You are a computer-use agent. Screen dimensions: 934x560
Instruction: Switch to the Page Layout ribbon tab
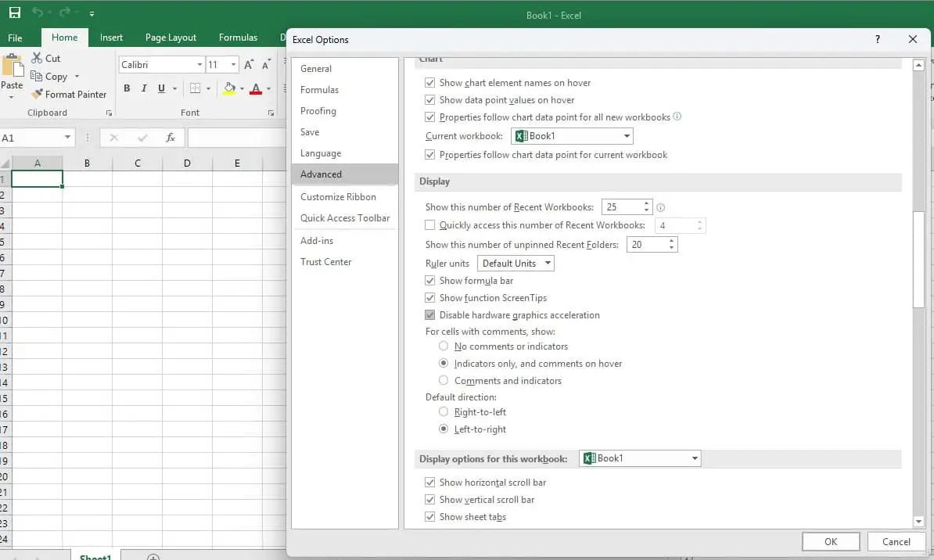(171, 37)
